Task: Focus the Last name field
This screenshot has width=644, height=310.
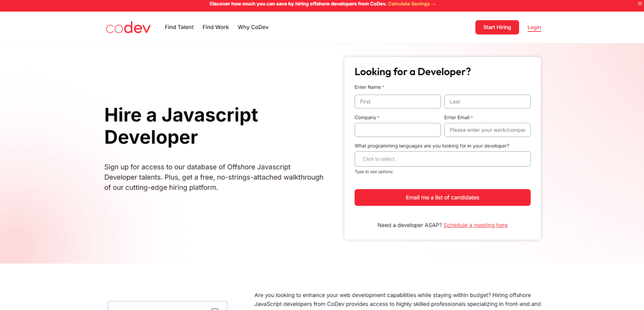Action: coord(487,102)
